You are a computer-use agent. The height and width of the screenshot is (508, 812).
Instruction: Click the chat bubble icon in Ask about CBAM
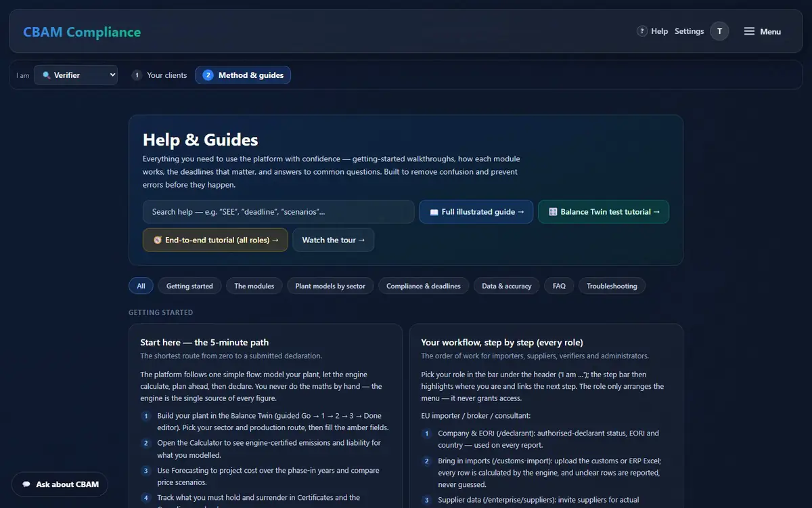click(26, 484)
